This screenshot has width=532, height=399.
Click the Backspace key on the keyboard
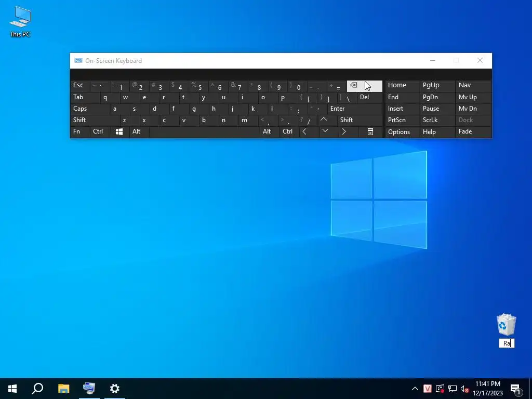(364, 86)
